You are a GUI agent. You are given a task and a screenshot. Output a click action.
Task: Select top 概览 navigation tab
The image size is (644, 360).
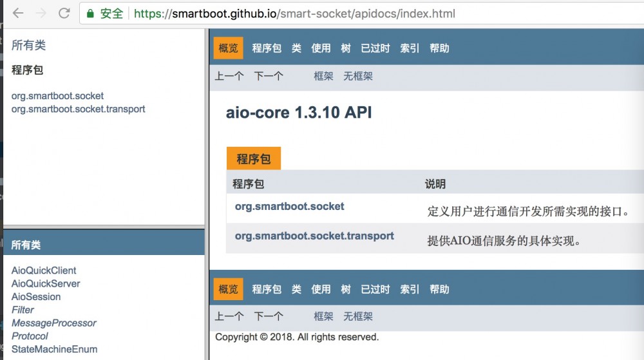(x=229, y=48)
